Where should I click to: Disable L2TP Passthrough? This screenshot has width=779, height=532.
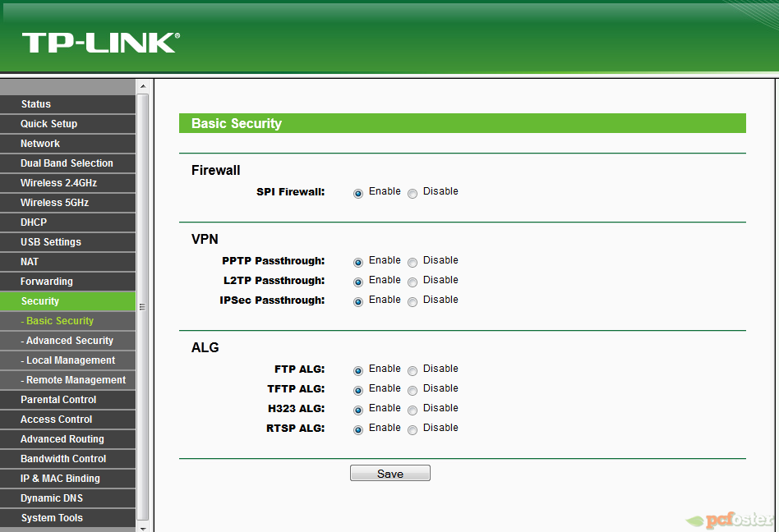(x=413, y=282)
